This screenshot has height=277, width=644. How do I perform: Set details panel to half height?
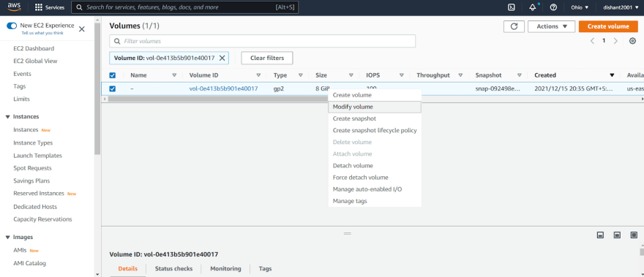(617, 235)
